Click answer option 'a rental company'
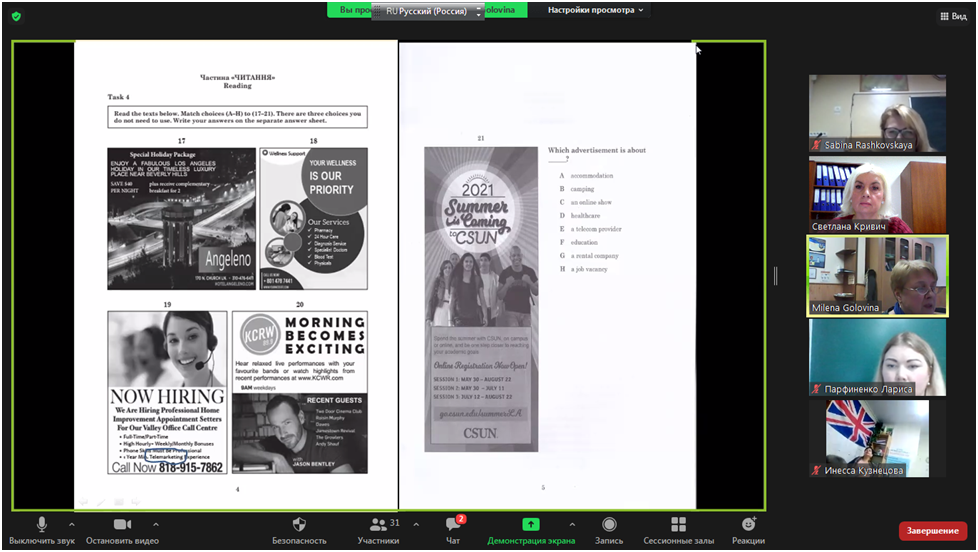The image size is (978, 552). pyautogui.click(x=595, y=256)
